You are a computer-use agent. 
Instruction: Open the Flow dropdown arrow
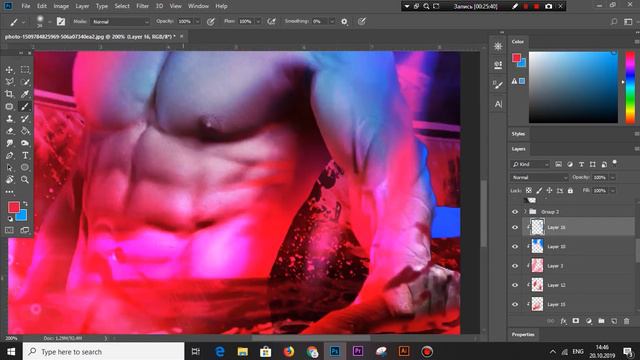[x=258, y=22]
